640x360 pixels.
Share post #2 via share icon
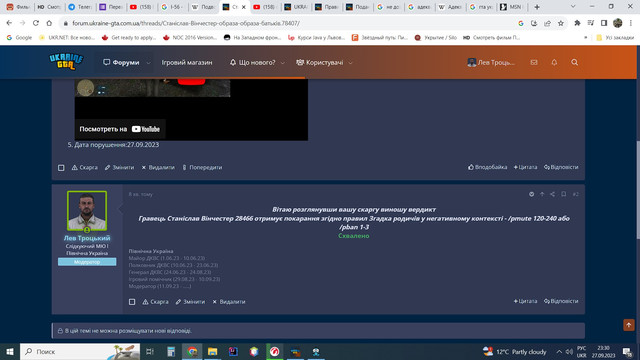click(552, 194)
